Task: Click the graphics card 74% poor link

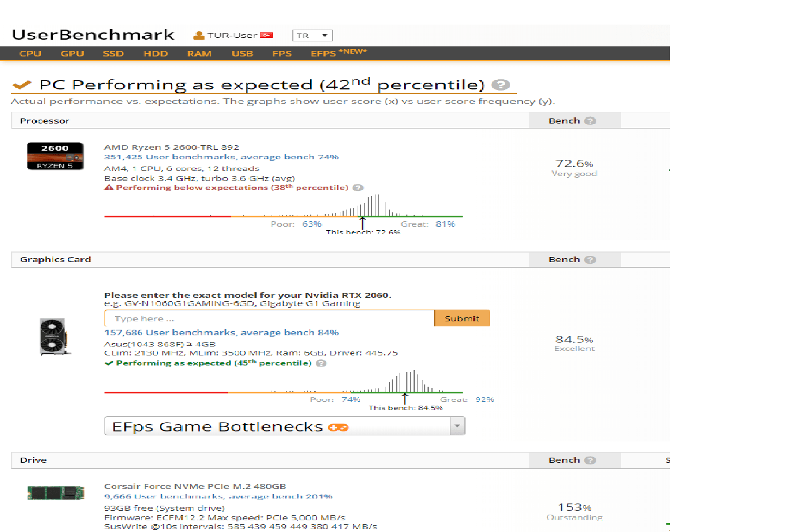Action: [351, 400]
